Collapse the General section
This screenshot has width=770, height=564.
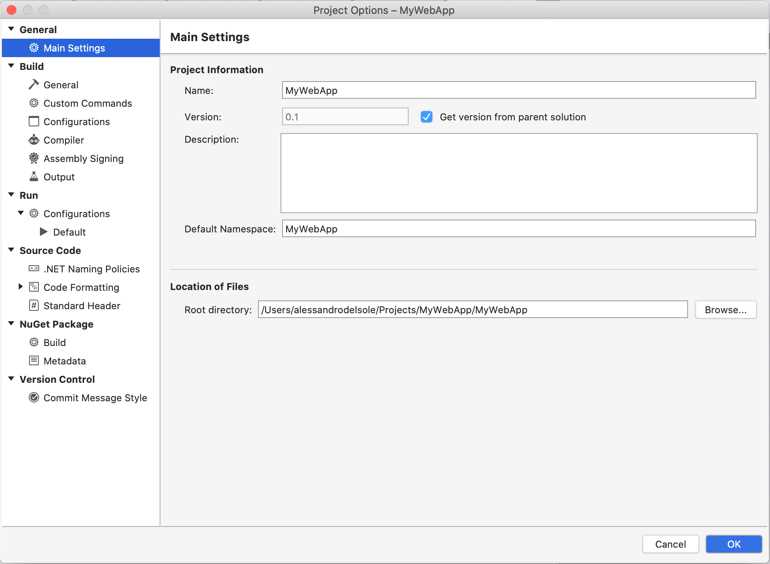tap(11, 29)
